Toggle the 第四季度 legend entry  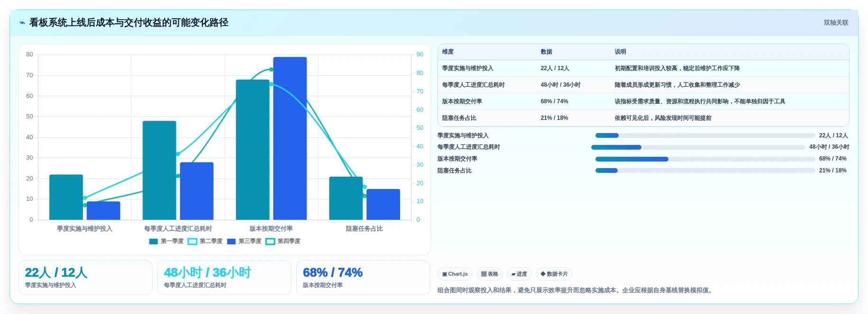coord(283,241)
